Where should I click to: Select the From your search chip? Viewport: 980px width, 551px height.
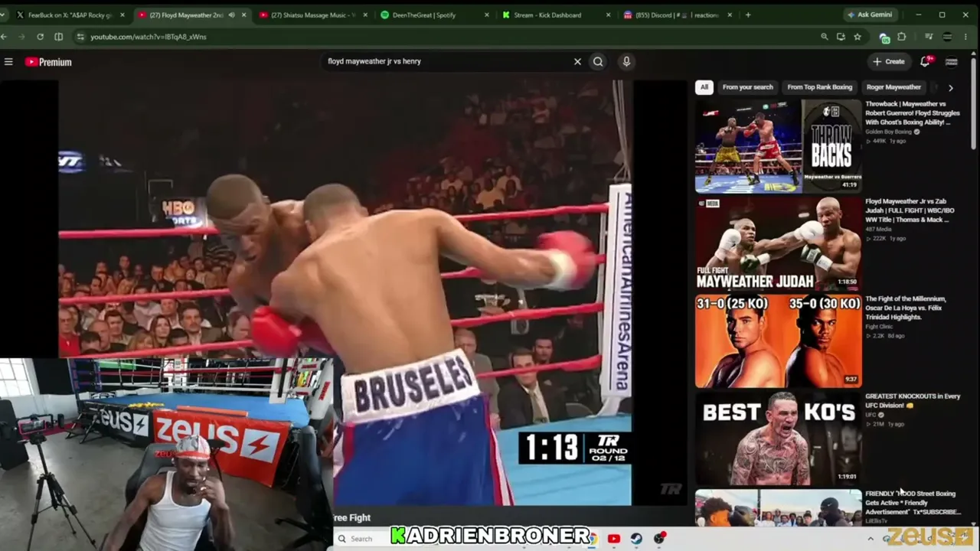(x=748, y=87)
